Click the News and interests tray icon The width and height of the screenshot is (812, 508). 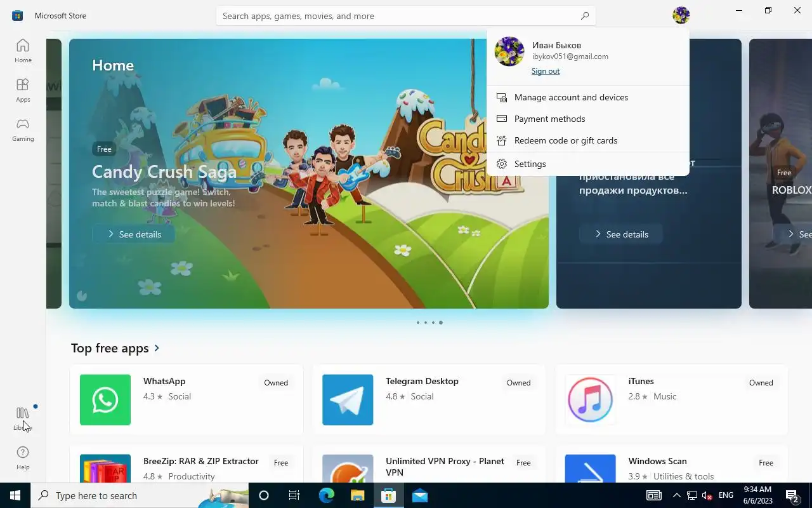point(654,495)
